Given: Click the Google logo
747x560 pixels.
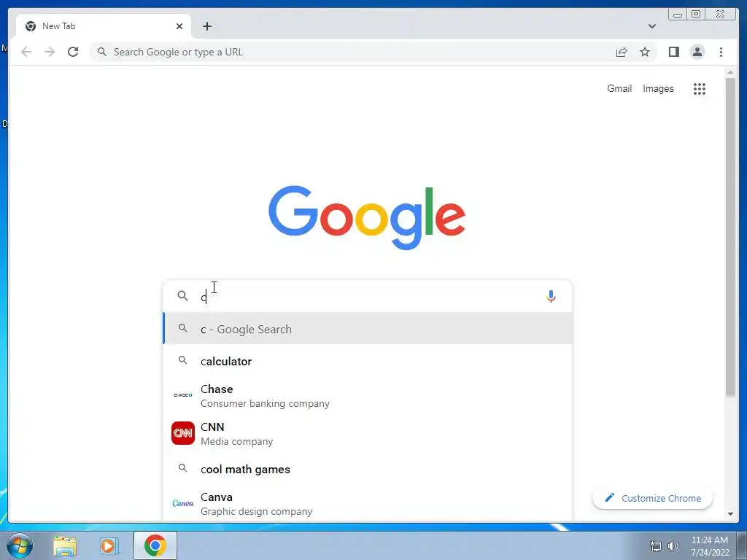Looking at the screenshot, I should click(367, 217).
